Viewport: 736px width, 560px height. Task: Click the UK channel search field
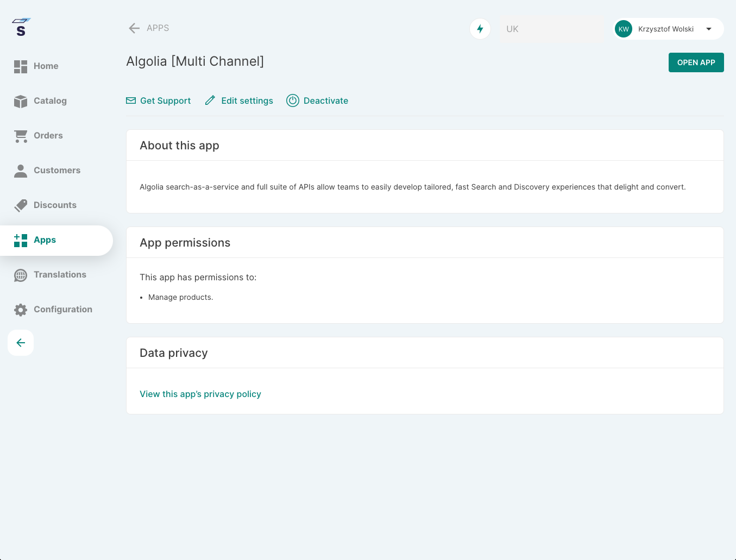pos(552,29)
